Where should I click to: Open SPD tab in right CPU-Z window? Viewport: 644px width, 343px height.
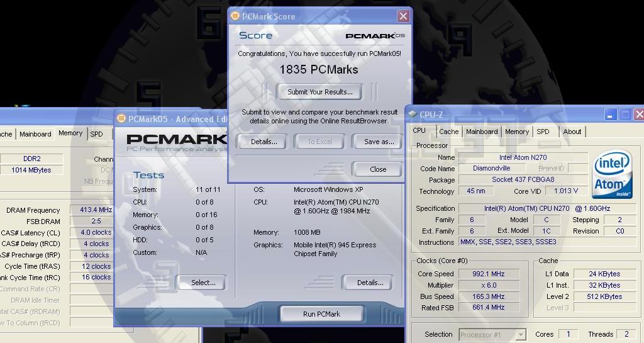543,132
